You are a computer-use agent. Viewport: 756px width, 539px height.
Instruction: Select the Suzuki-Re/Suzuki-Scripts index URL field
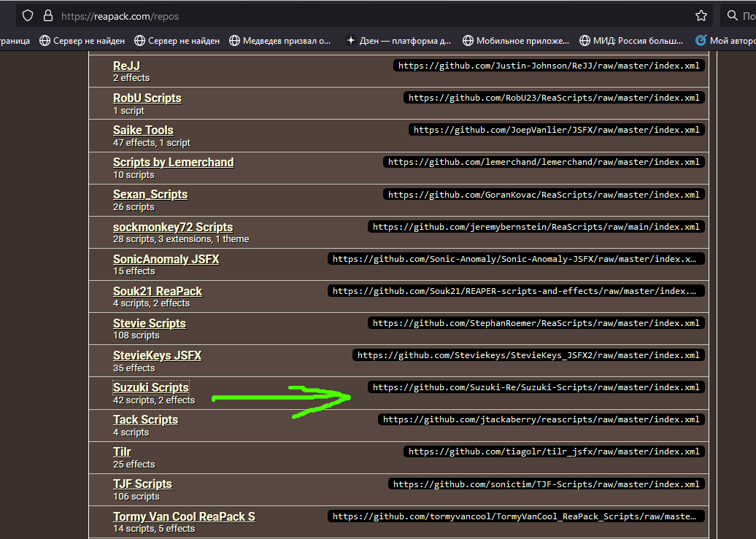tap(536, 387)
